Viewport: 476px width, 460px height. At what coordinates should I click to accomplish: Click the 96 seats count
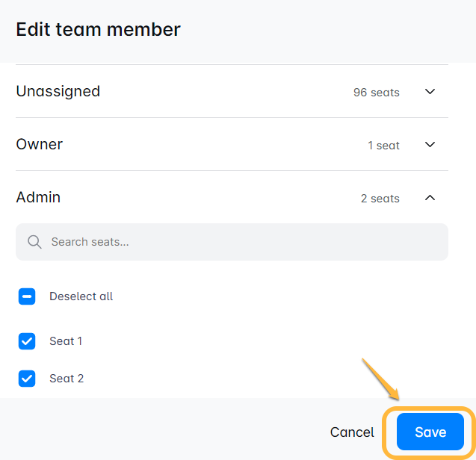(x=376, y=93)
